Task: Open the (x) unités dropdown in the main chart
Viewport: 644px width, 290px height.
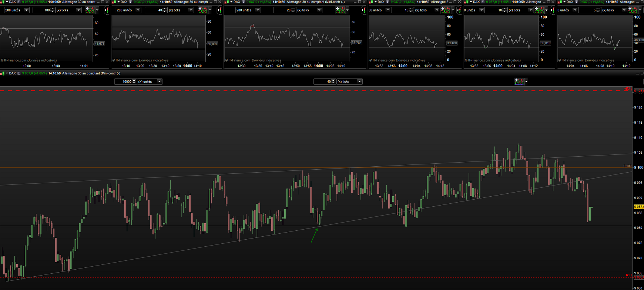Action: tap(160, 81)
